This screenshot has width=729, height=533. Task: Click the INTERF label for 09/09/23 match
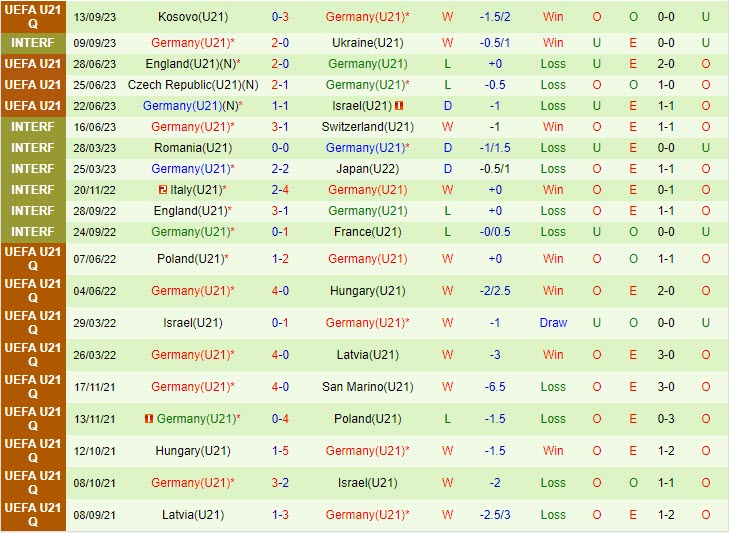(x=33, y=43)
